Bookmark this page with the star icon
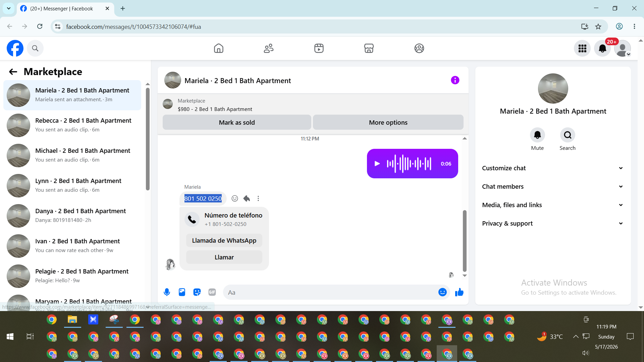The image size is (644, 362). tap(598, 26)
